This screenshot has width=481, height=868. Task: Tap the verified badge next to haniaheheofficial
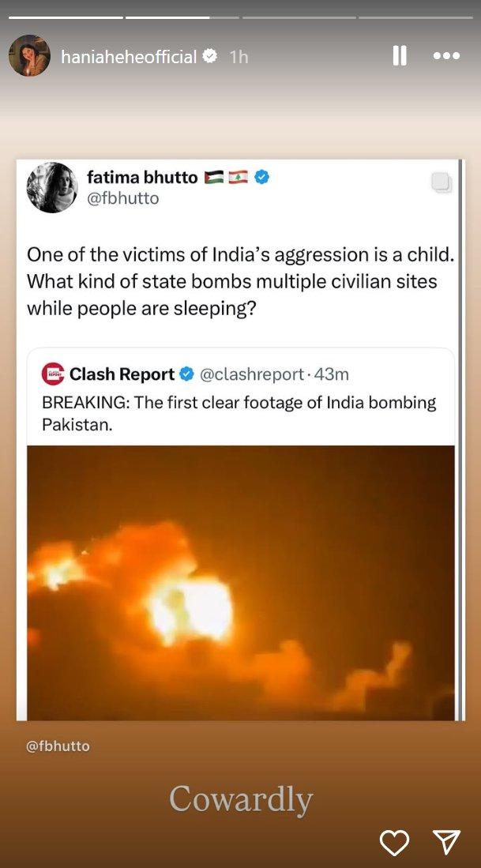tap(210, 56)
